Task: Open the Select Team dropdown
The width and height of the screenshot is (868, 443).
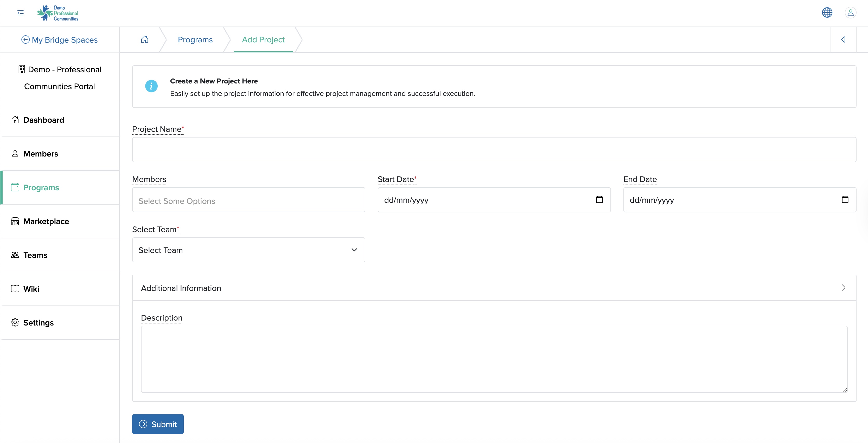Action: tap(249, 250)
